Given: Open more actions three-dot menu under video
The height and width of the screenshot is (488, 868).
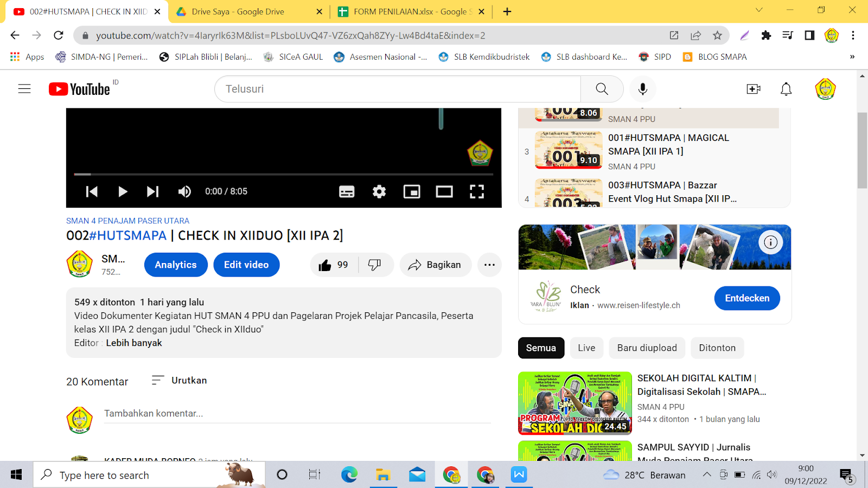Looking at the screenshot, I should (489, 265).
